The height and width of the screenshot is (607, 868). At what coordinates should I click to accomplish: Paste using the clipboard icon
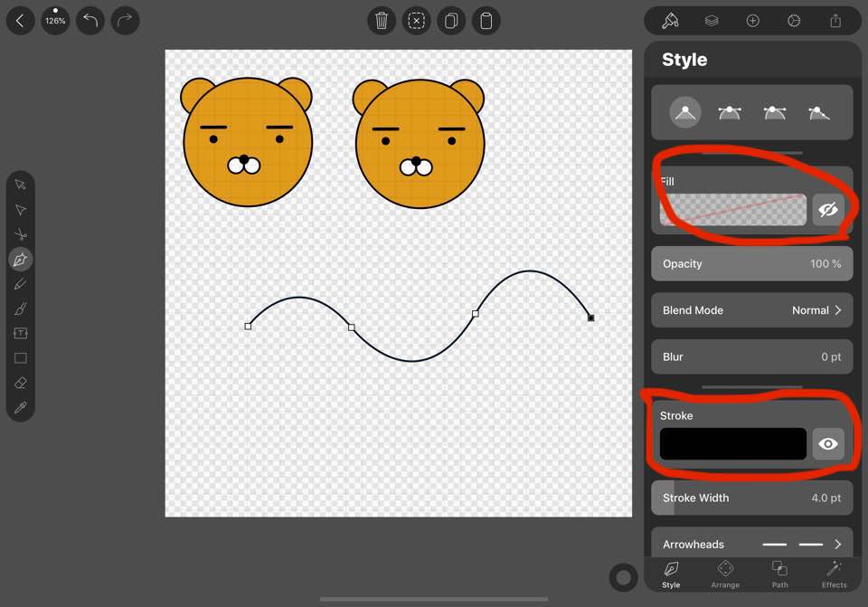pyautogui.click(x=486, y=21)
